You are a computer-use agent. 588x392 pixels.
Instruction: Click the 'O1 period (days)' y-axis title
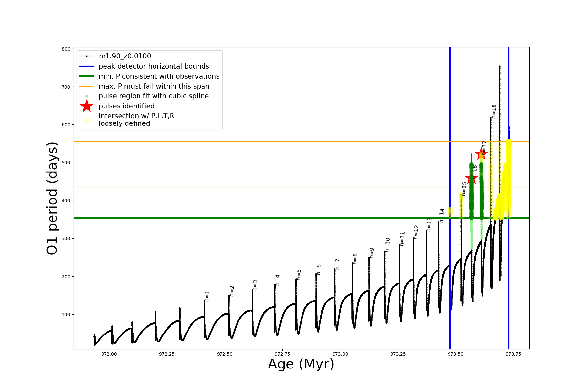52,198
